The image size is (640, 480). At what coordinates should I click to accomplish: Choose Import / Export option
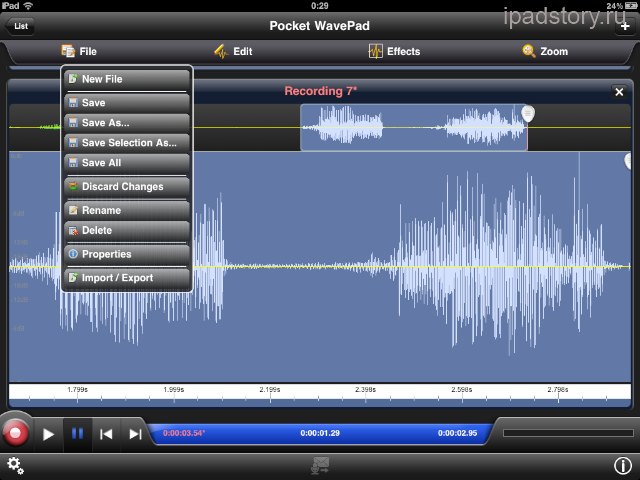(x=127, y=278)
